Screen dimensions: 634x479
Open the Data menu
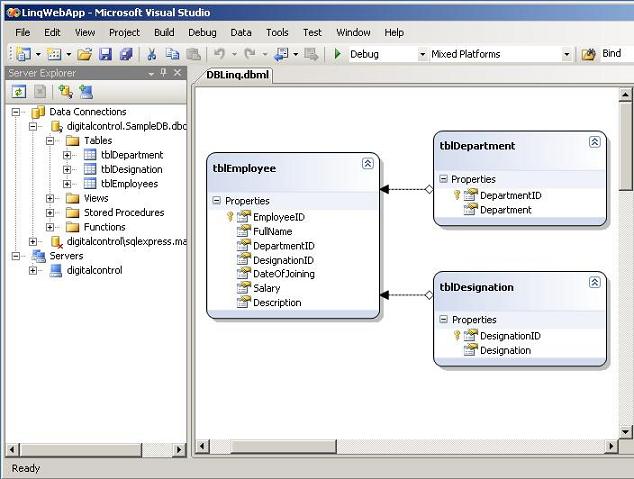pyautogui.click(x=241, y=32)
